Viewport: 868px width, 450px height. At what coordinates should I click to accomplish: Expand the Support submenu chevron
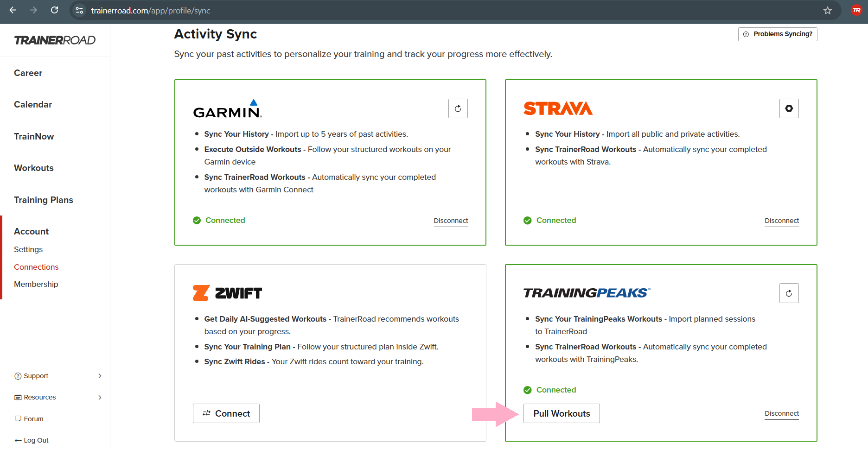tap(100, 376)
